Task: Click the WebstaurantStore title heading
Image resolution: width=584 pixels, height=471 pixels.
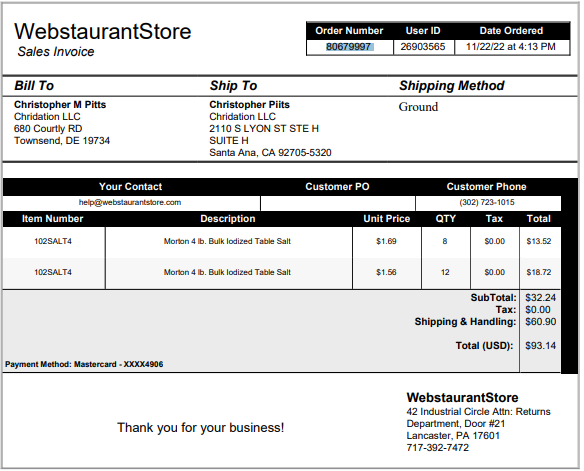Action: click(103, 32)
